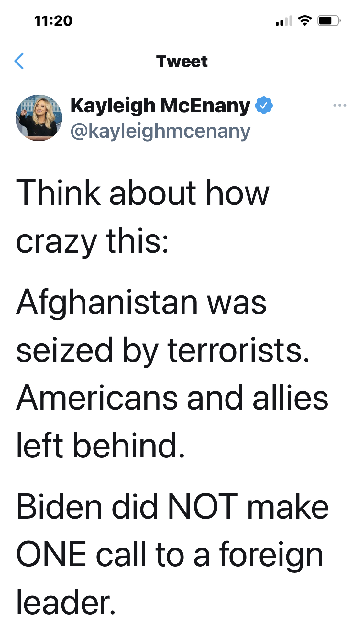Click the capitalized word "NOT"
The height and width of the screenshot is (635, 364).
203,506
